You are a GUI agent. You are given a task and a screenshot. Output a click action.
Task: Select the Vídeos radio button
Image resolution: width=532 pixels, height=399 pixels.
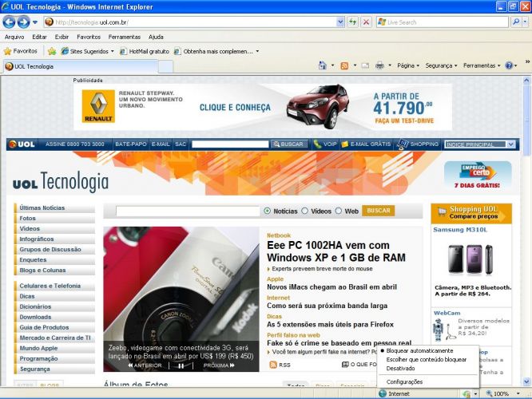(x=304, y=211)
